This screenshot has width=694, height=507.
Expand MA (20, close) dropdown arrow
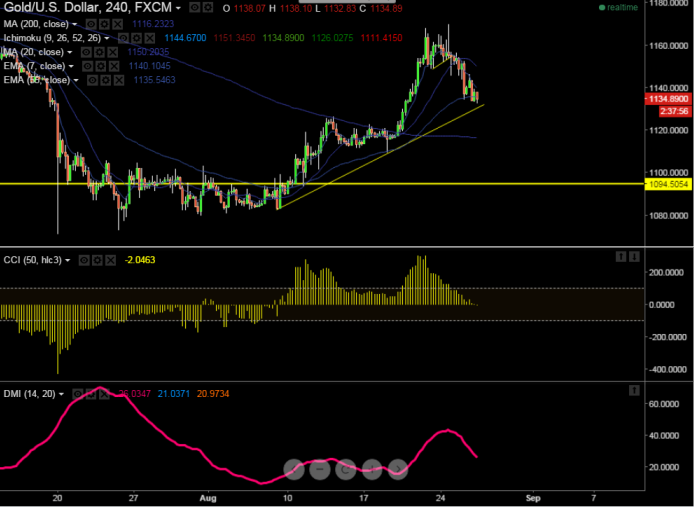pyautogui.click(x=69, y=53)
